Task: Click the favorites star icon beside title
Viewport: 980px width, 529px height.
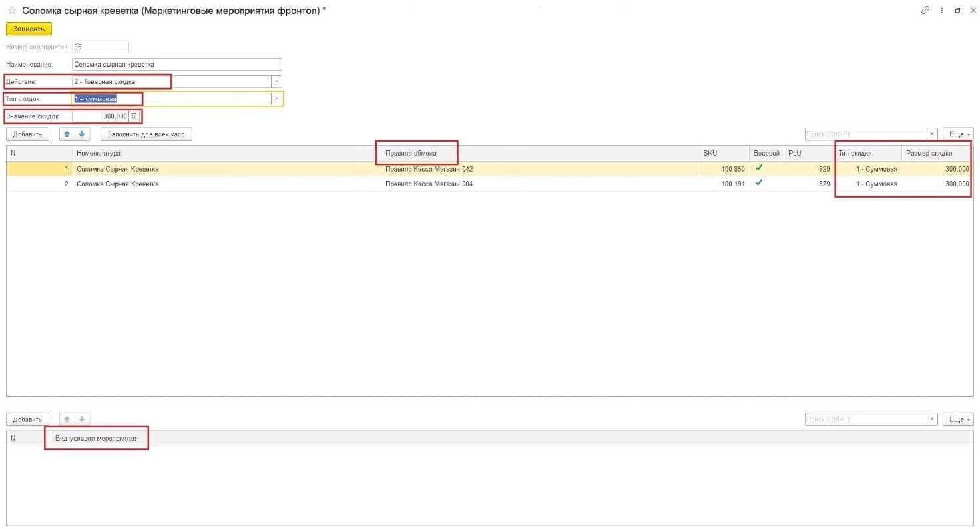Action: point(12,11)
